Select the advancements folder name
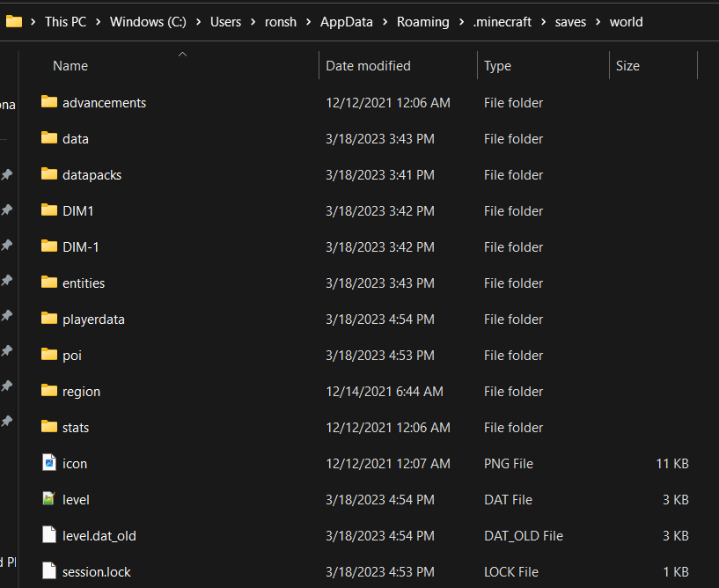The height and width of the screenshot is (588, 719). click(104, 103)
